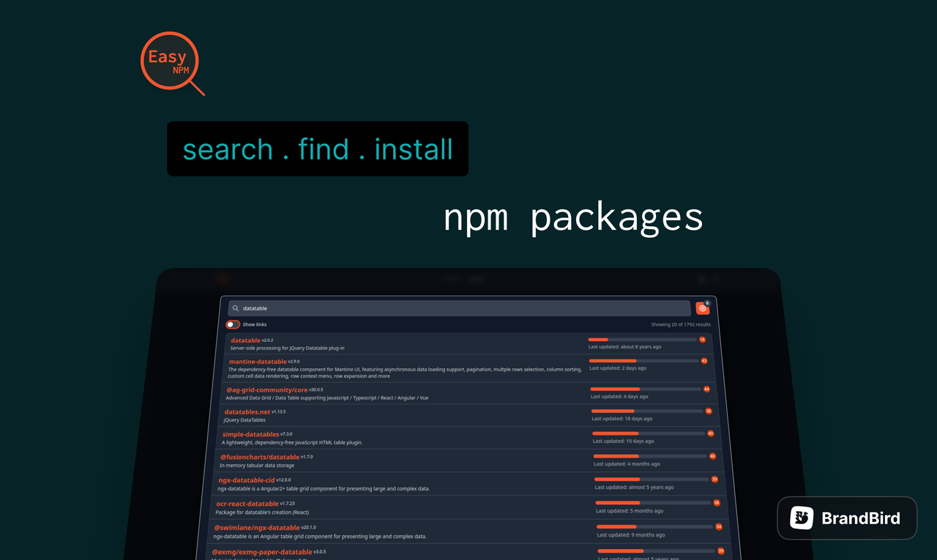Image resolution: width=937 pixels, height=560 pixels.
Task: Click the Easy NPM magnifier logo
Action: (172, 64)
